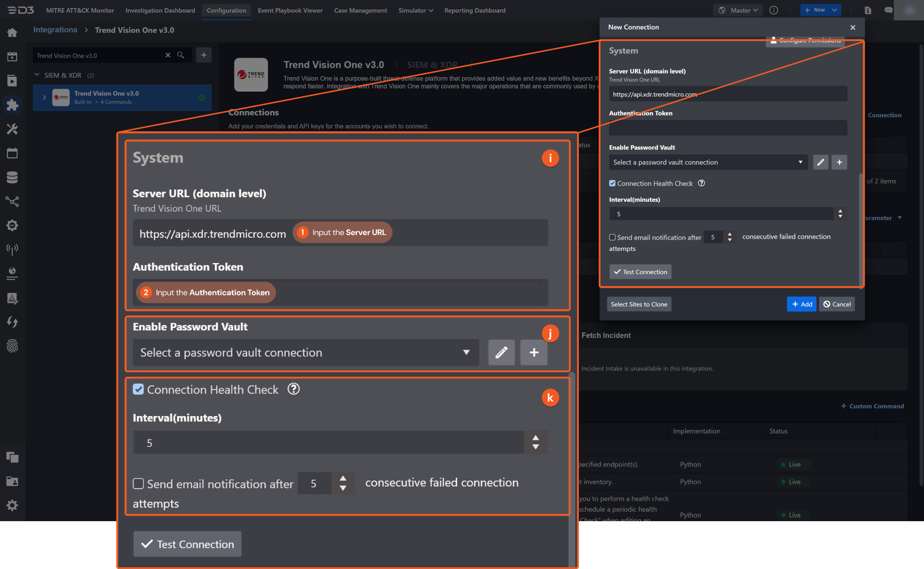
Task: Toggle the Connection Health Check checkbox
Action: tap(612, 183)
